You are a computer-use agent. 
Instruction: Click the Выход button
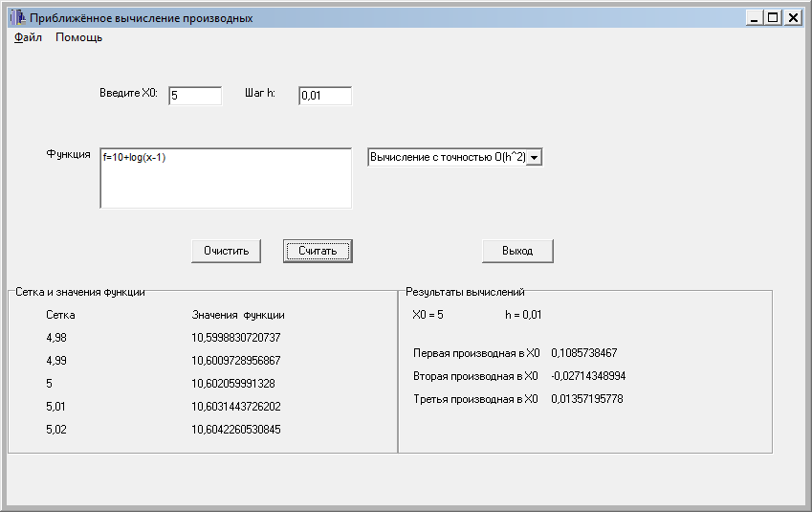517,251
